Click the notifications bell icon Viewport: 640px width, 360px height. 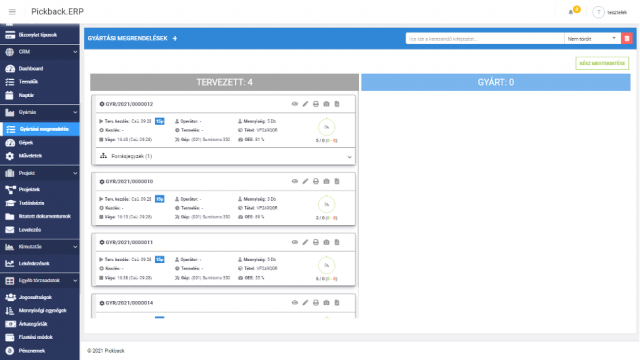point(571,12)
